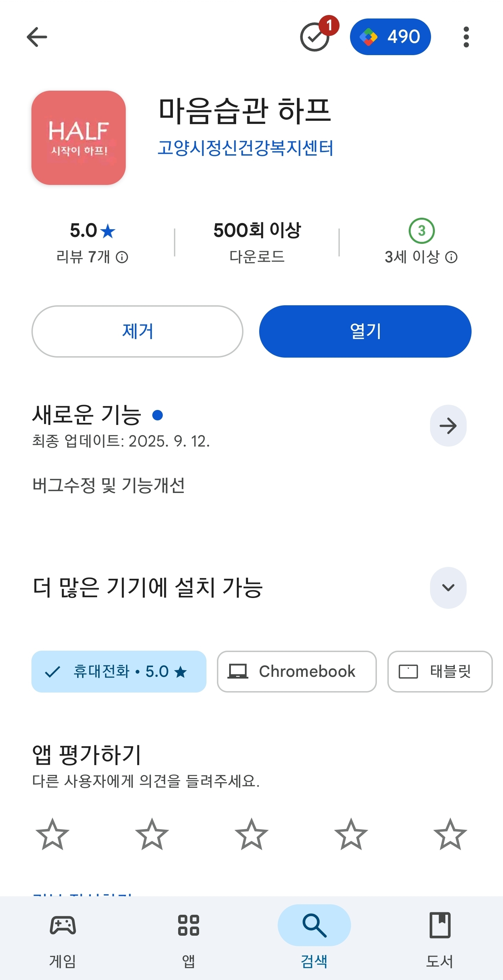Select the Chromebook device chip
The image size is (503, 980).
pyautogui.click(x=297, y=672)
